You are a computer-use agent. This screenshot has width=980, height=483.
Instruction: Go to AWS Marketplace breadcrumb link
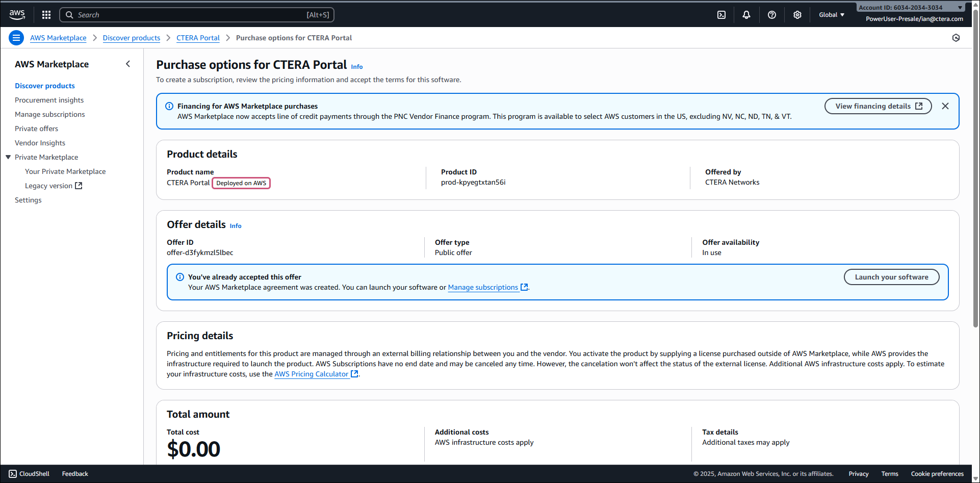pos(58,38)
